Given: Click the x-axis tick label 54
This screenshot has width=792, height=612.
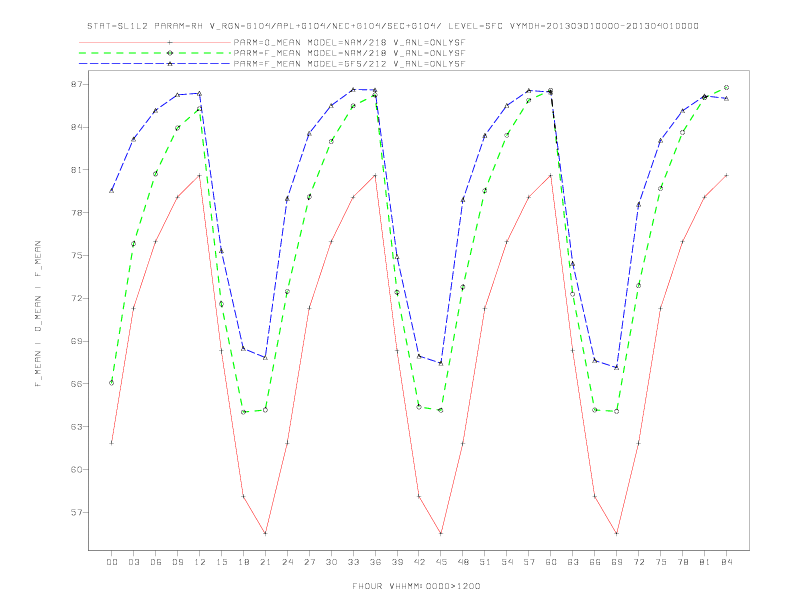Looking at the screenshot, I should (x=507, y=562).
